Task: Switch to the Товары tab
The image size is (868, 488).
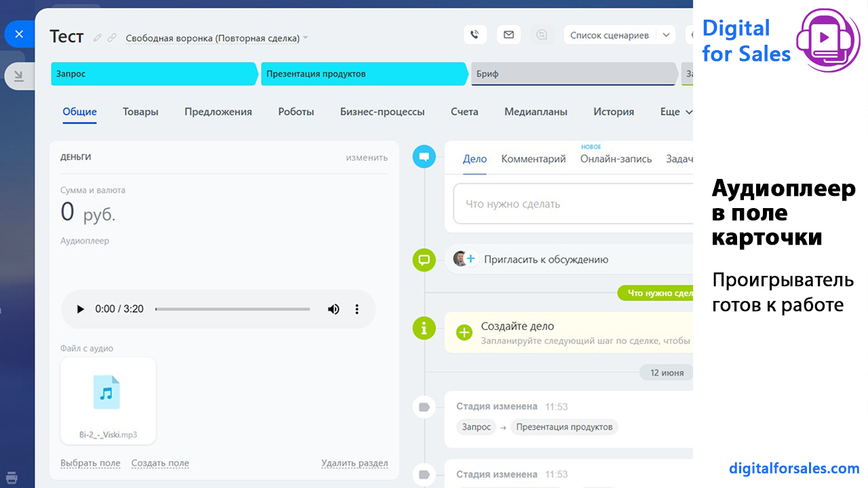Action: click(140, 112)
